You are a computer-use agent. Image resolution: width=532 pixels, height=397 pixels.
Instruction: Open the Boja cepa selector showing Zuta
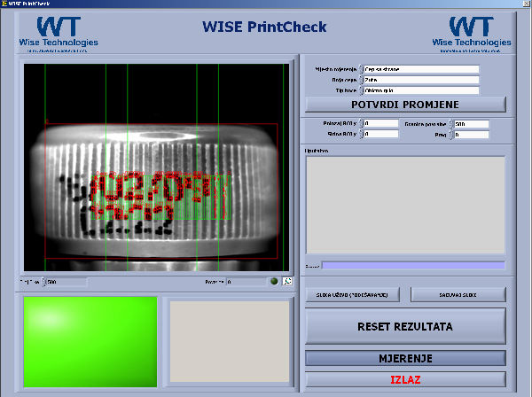[x=421, y=80]
